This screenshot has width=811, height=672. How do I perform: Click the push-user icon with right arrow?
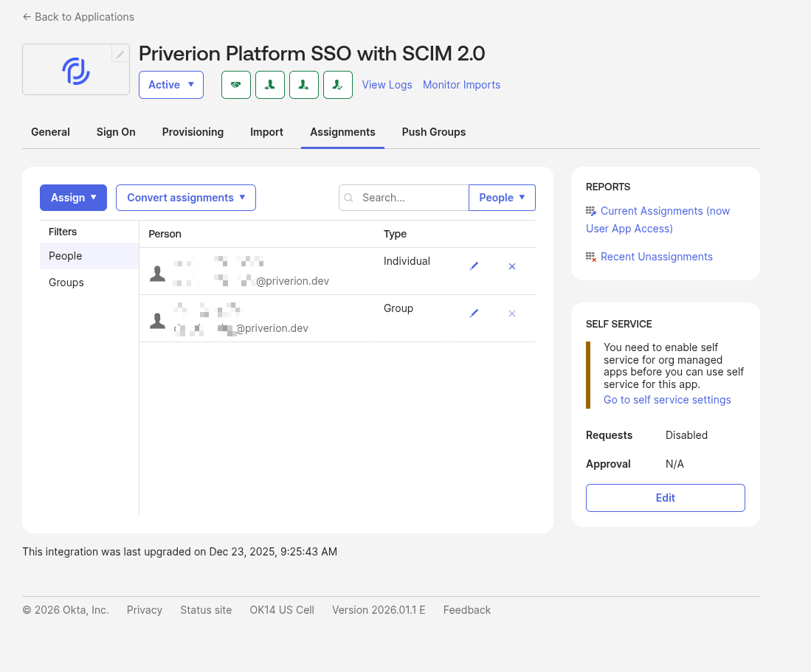pyautogui.click(x=304, y=85)
